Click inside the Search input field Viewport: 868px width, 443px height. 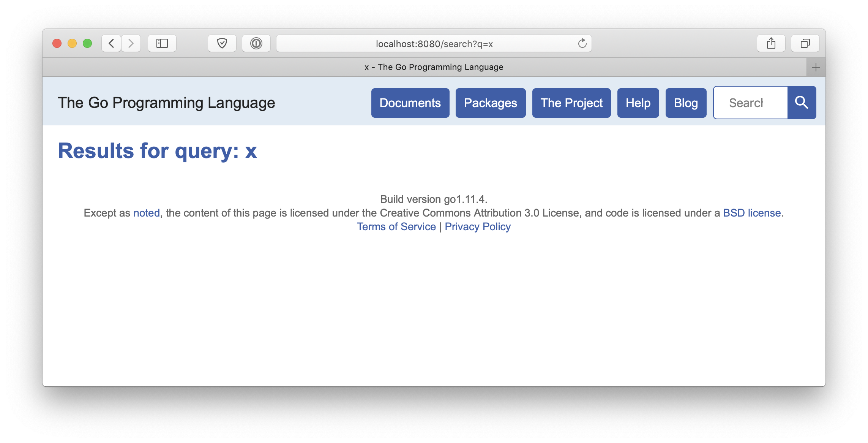tap(750, 102)
